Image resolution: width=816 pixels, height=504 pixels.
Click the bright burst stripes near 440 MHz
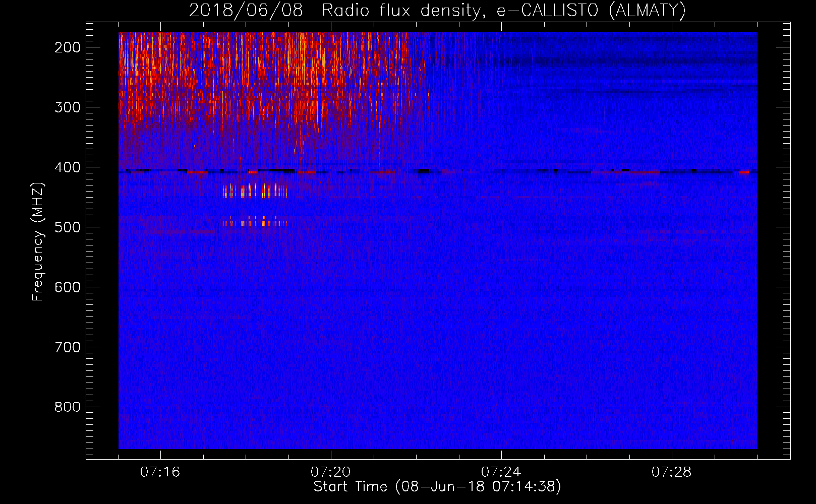pos(256,191)
